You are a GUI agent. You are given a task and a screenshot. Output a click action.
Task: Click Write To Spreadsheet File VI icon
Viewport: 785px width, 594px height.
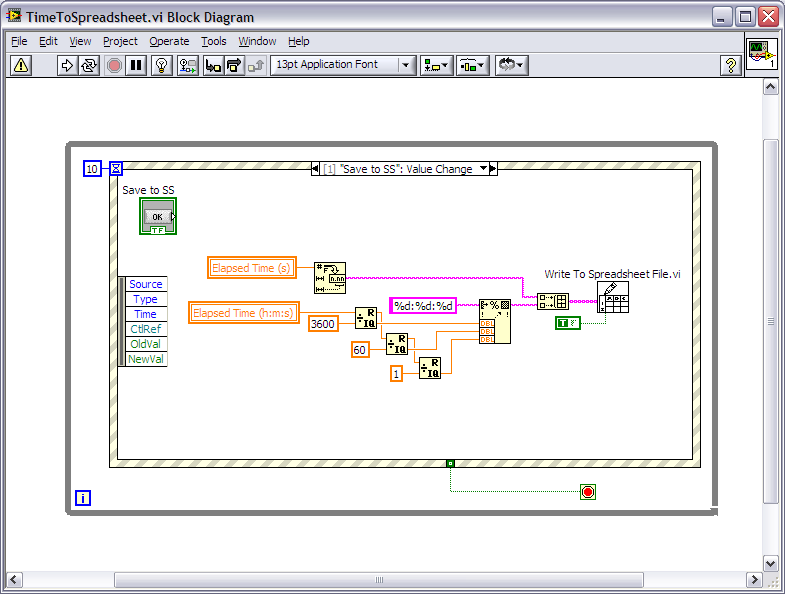[613, 297]
